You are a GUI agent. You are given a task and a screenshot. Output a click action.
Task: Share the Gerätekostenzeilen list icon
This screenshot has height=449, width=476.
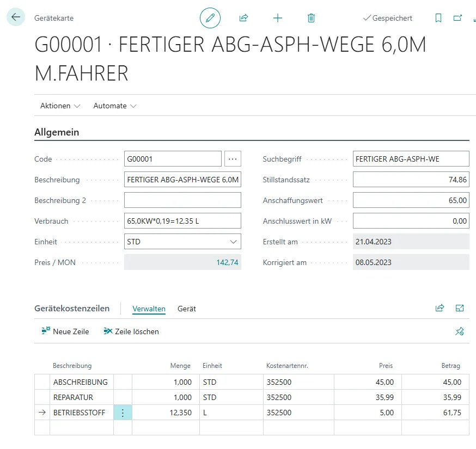click(440, 308)
